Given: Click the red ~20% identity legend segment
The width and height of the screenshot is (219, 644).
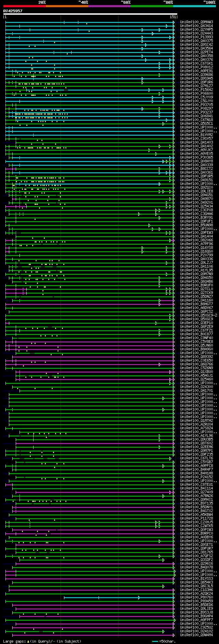Looking at the screenshot, I should tap(24, 6).
